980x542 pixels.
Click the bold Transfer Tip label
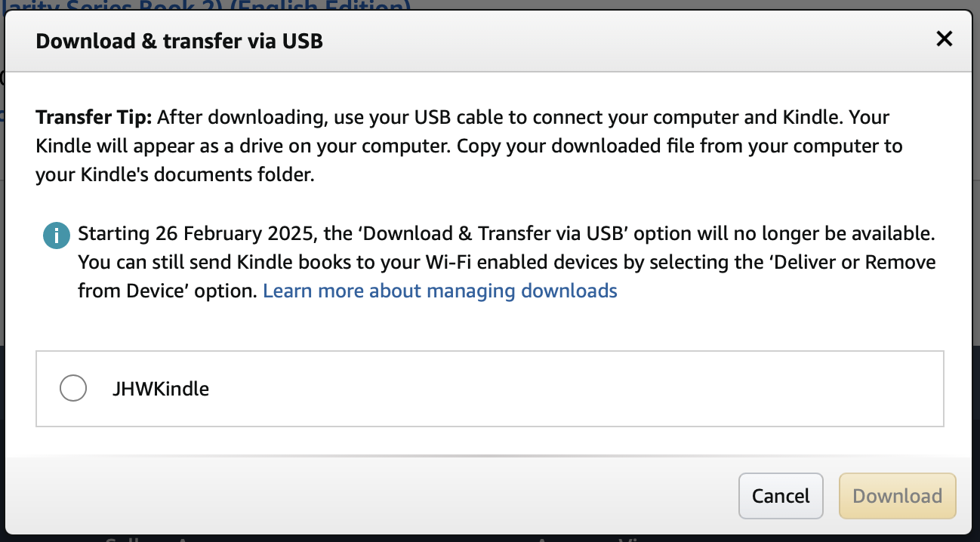(94, 118)
